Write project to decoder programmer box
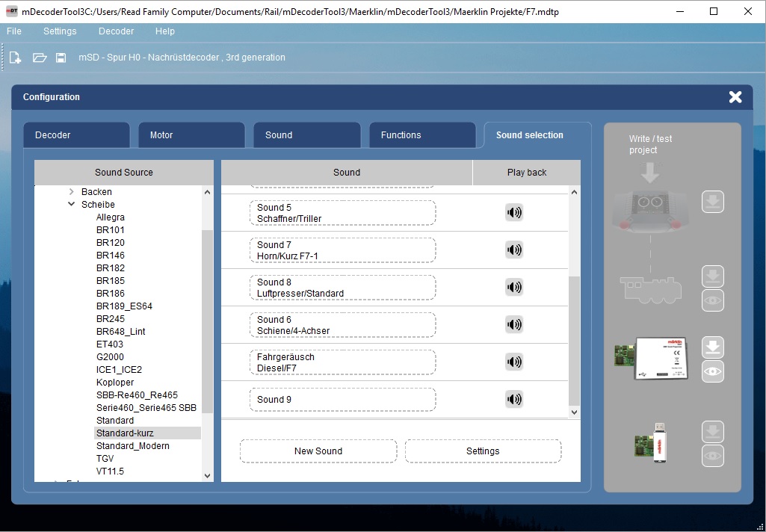The height and width of the screenshot is (532, 766). (x=713, y=347)
